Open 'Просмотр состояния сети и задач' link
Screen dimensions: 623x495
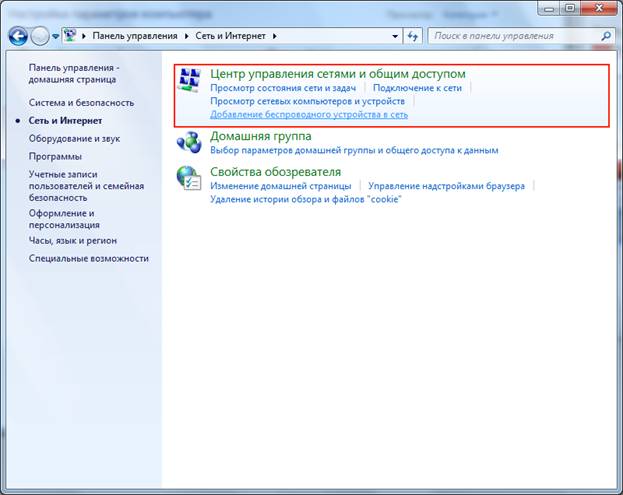(283, 88)
